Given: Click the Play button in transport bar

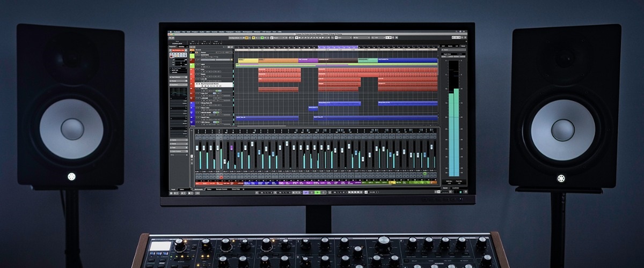Looking at the screenshot, I should pos(317,192).
